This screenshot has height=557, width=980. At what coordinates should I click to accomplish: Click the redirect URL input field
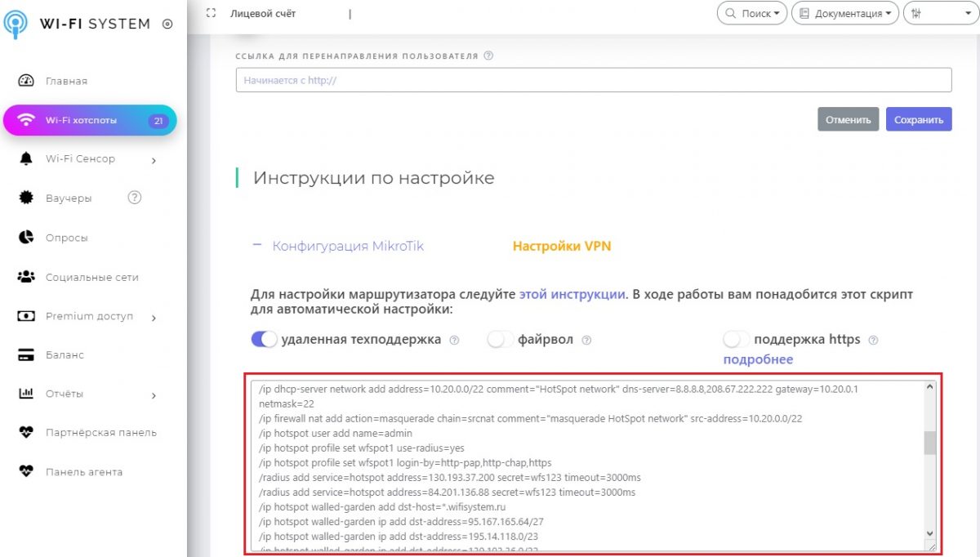coord(594,80)
